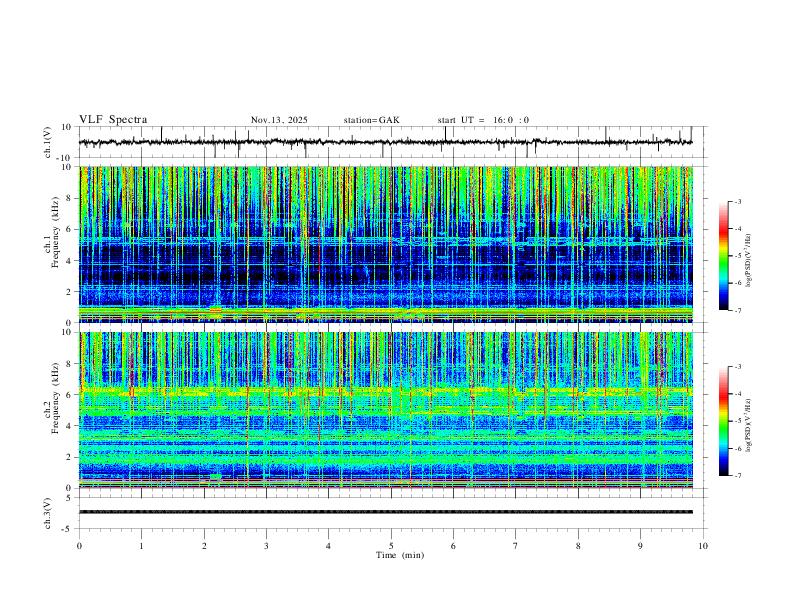The image size is (792, 612).
Task: Click the "-7" tick on ch.2 colorbar
Action: [738, 476]
